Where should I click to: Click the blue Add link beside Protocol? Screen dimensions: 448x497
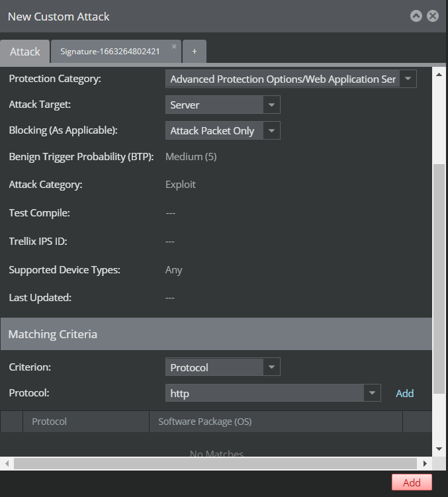click(404, 393)
